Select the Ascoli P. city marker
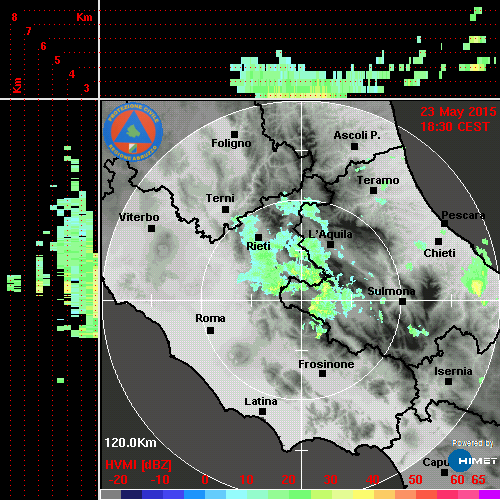Screen dimensions: 500x500 pyautogui.click(x=354, y=146)
